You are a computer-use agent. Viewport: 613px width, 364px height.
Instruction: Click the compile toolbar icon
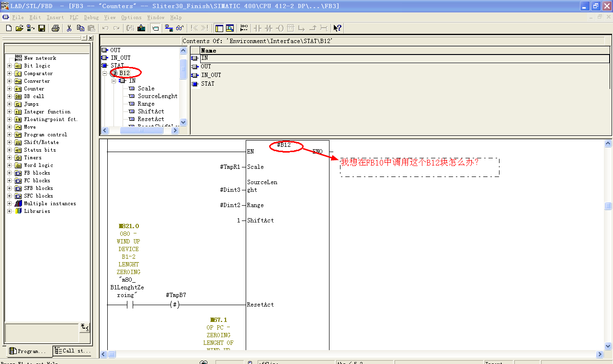(x=130, y=28)
